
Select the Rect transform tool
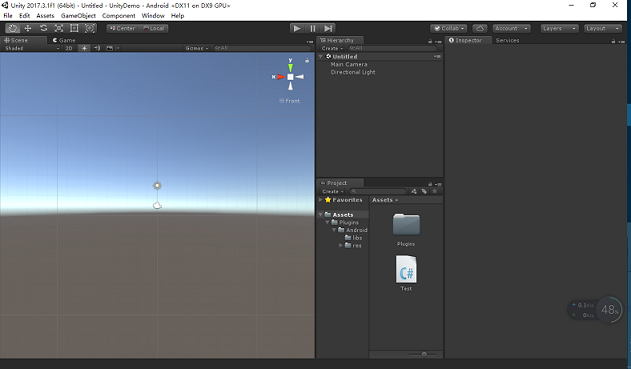[74, 28]
